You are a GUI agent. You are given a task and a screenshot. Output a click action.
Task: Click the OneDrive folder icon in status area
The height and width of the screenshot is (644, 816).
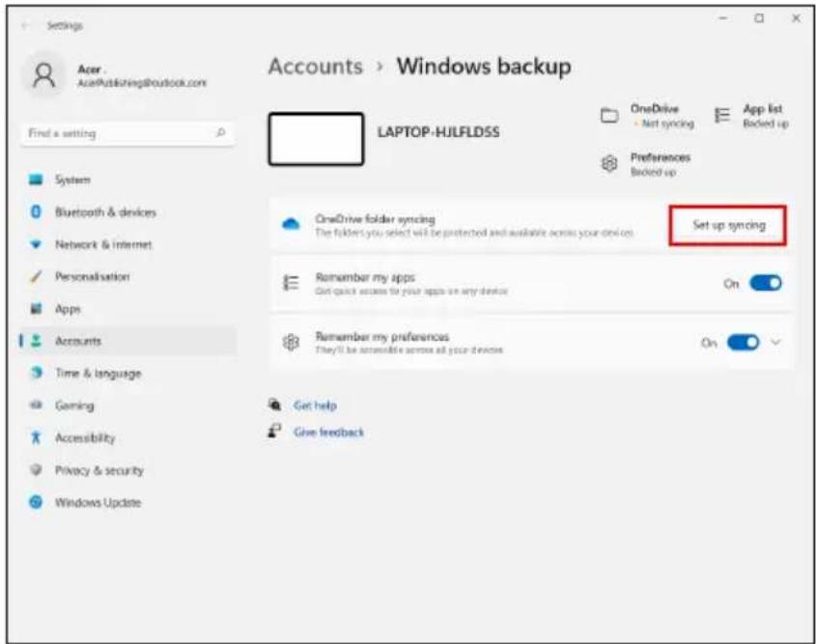pyautogui.click(x=609, y=115)
